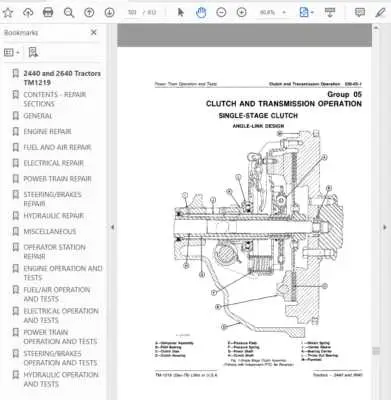Click the add new bookmark icon
The height and width of the screenshot is (400, 391).
pyautogui.click(x=33, y=52)
